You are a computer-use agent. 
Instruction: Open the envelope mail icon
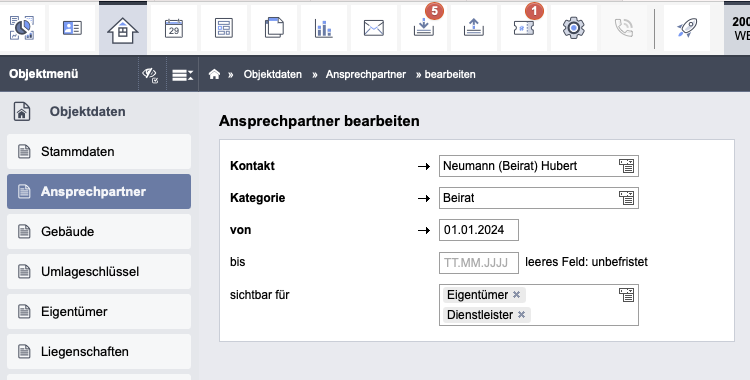click(x=374, y=28)
